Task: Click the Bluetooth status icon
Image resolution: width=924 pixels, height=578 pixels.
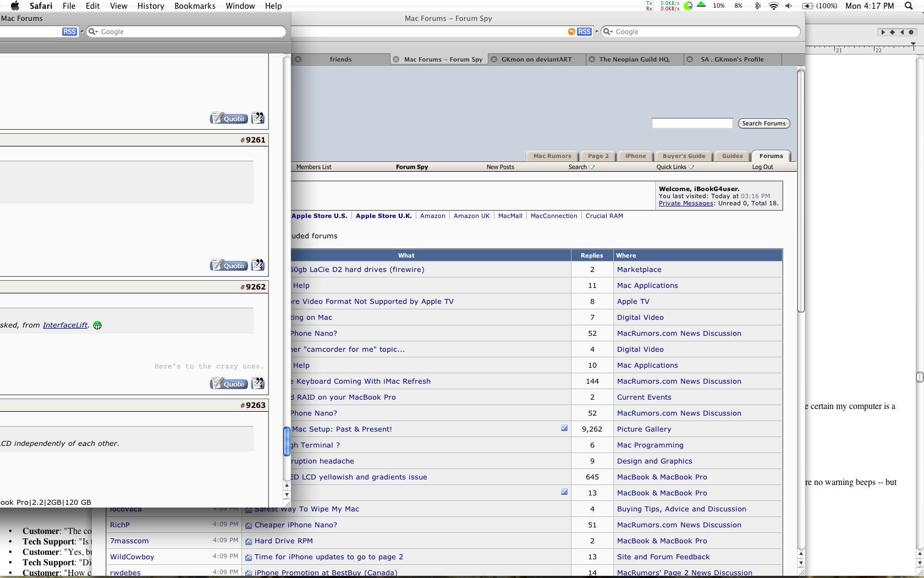Action: click(x=757, y=6)
